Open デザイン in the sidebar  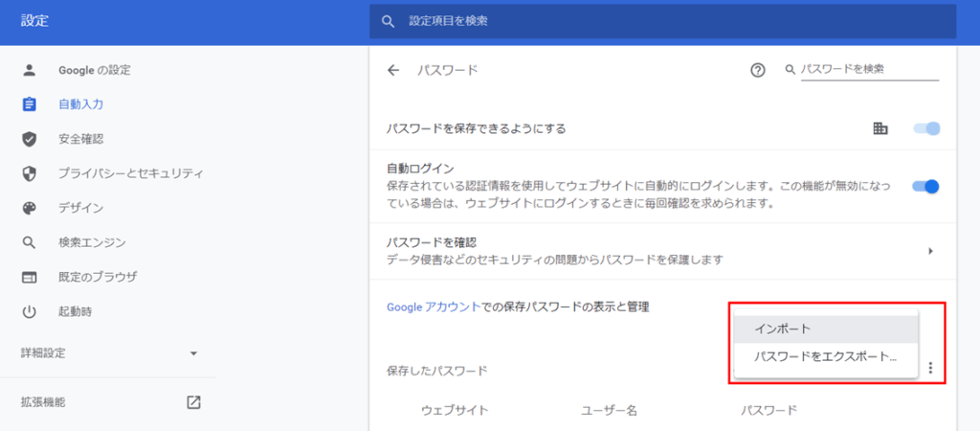point(80,208)
